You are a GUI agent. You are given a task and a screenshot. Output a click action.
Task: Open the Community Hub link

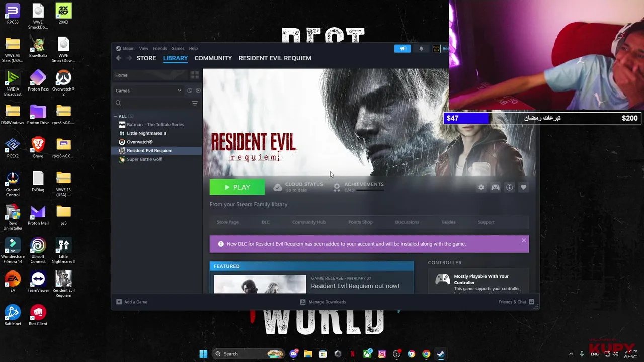click(309, 222)
